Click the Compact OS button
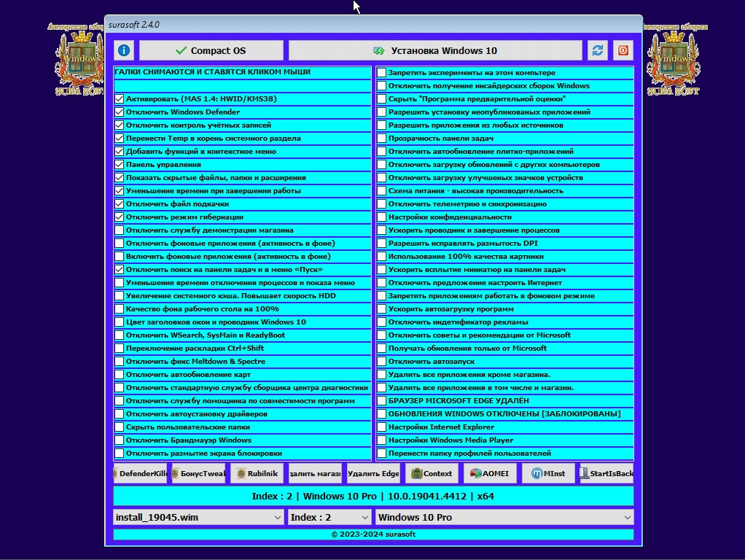 click(211, 50)
